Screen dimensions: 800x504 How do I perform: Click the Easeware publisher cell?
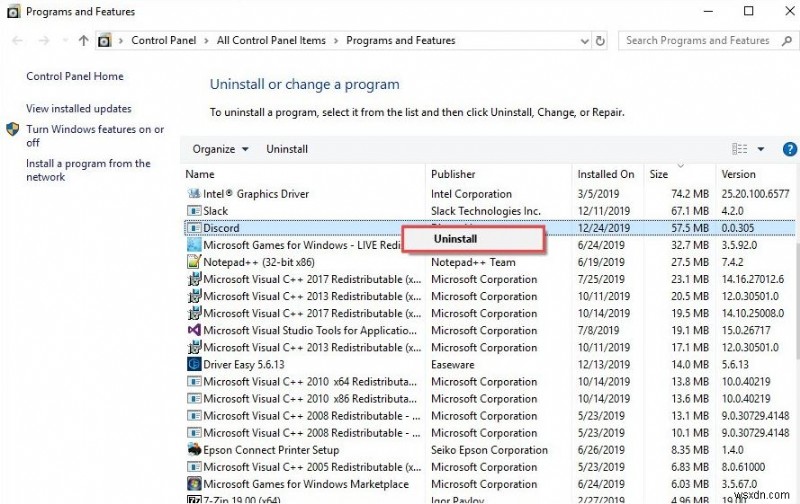[x=453, y=365]
